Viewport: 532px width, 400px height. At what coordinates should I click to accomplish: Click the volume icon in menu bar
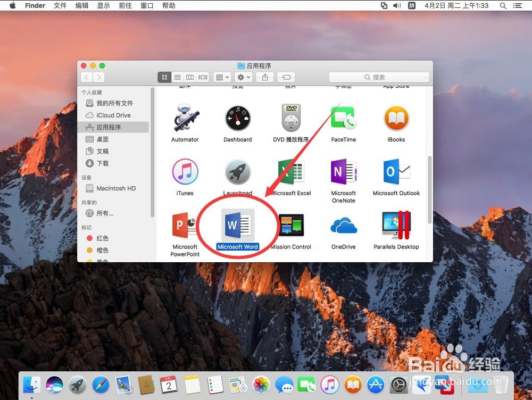click(397, 5)
